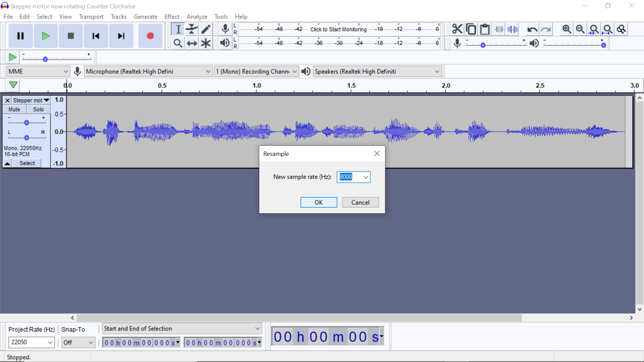644x362 pixels.
Task: Choose the Time Shift tool
Action: click(192, 43)
